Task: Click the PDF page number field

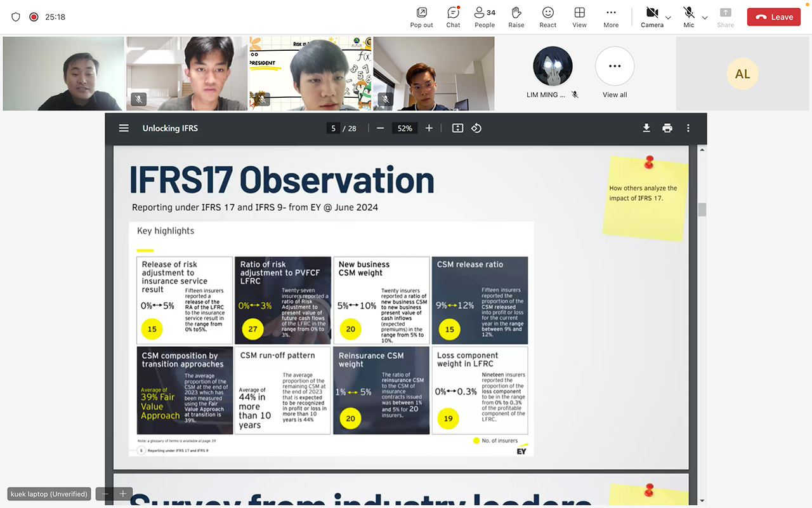Action: [x=334, y=128]
